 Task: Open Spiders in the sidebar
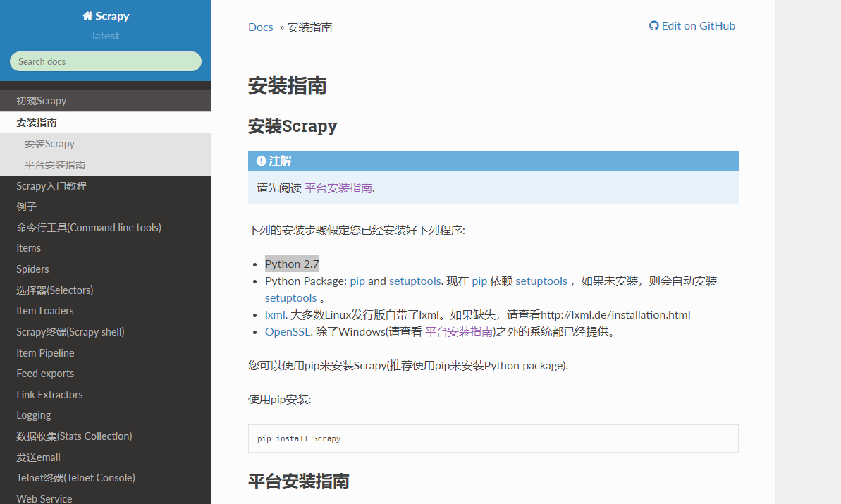point(106,269)
